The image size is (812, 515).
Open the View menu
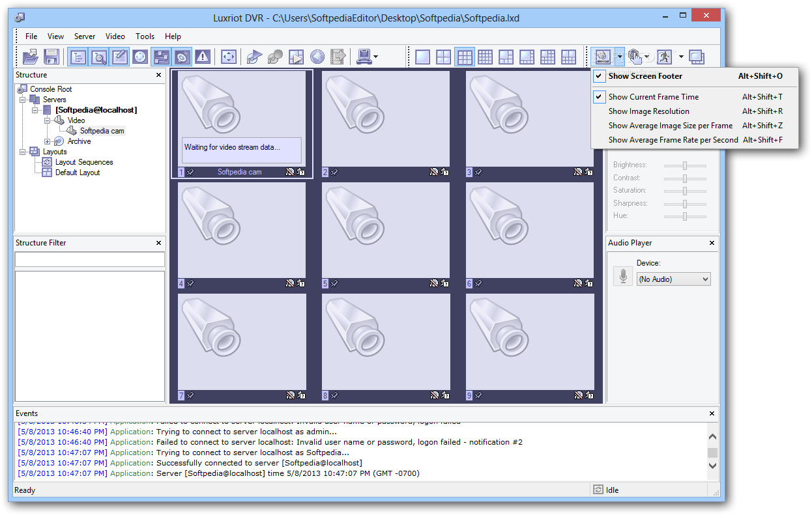56,36
